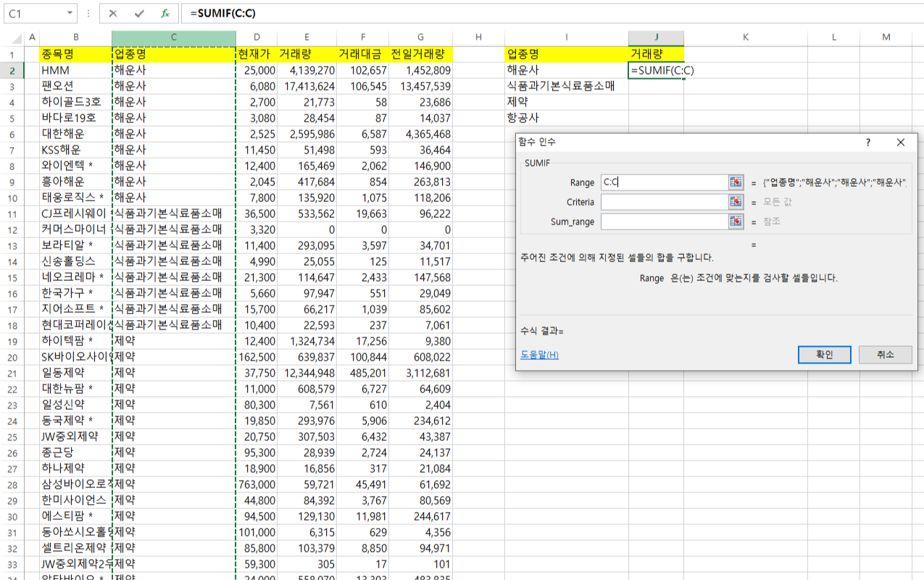Select column H header

[478, 38]
